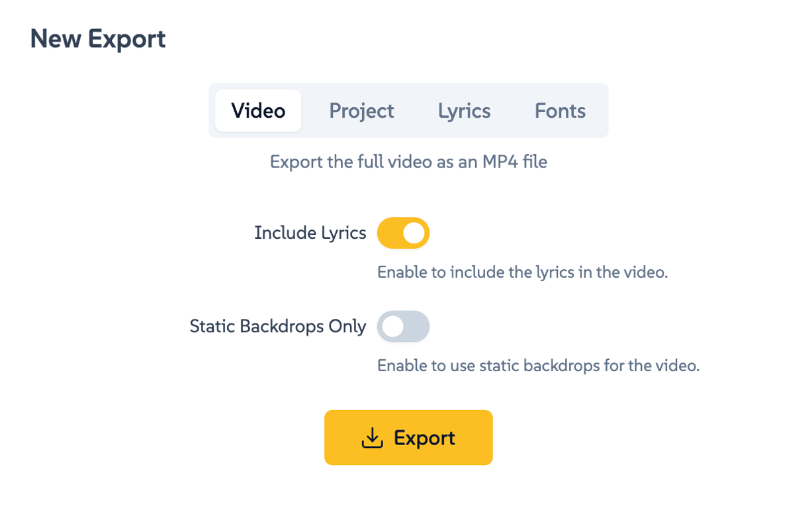This screenshot has height=508, width=812.
Task: Click the lyrics helper text under toggle
Action: (522, 272)
